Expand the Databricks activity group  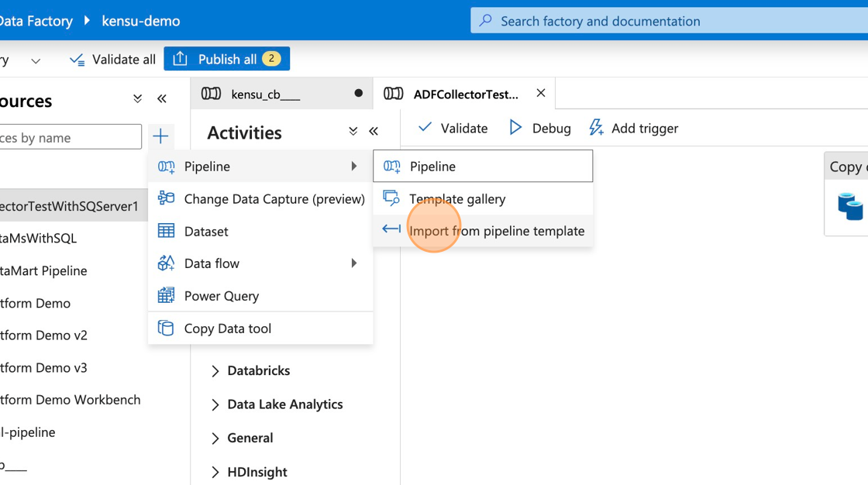[215, 371]
